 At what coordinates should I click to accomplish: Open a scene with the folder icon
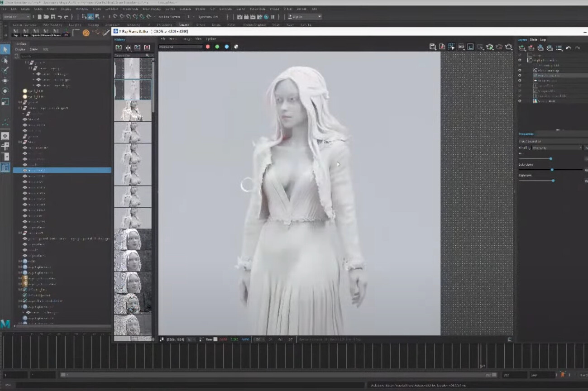46,17
